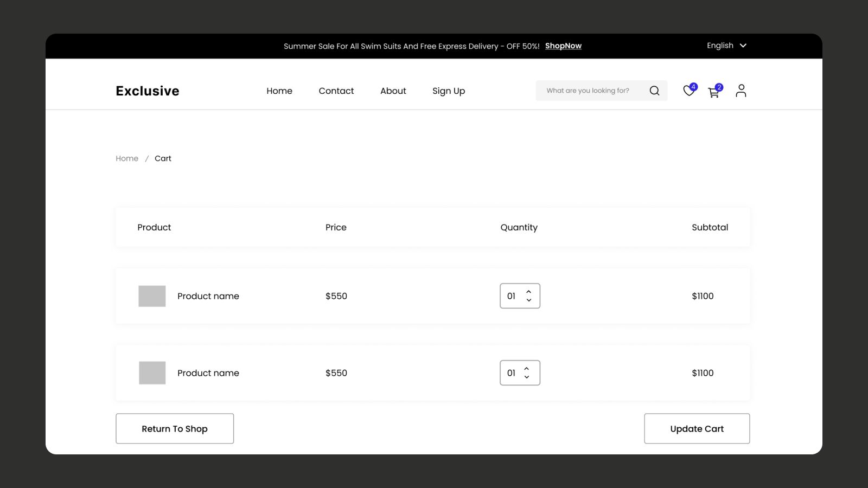Click the search magnifier icon
868x488 pixels.
pos(654,91)
